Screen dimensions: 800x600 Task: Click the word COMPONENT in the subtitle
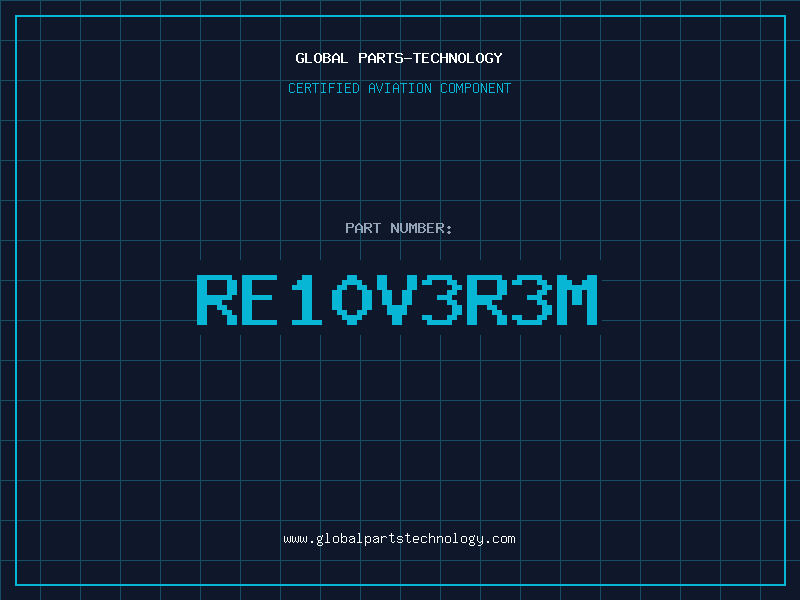coord(476,88)
